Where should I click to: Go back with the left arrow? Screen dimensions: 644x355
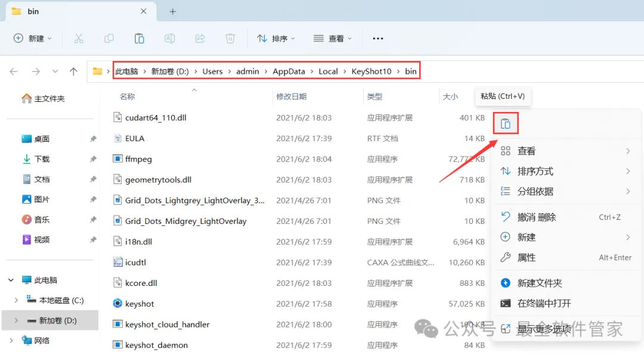[x=14, y=71]
